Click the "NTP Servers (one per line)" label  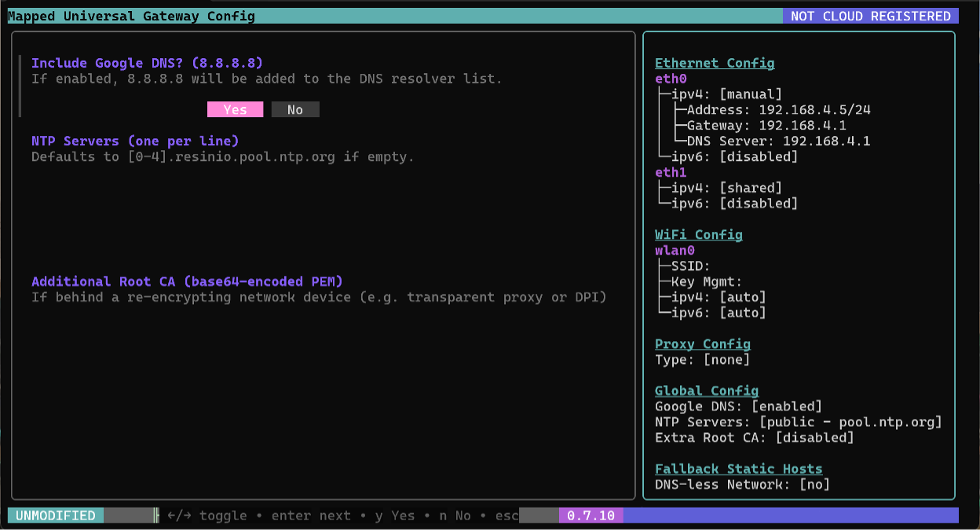[135, 141]
